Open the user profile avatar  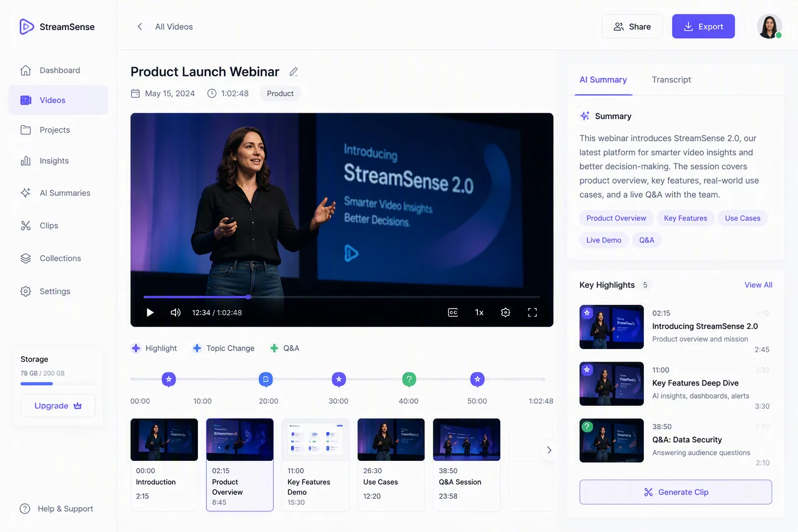769,26
